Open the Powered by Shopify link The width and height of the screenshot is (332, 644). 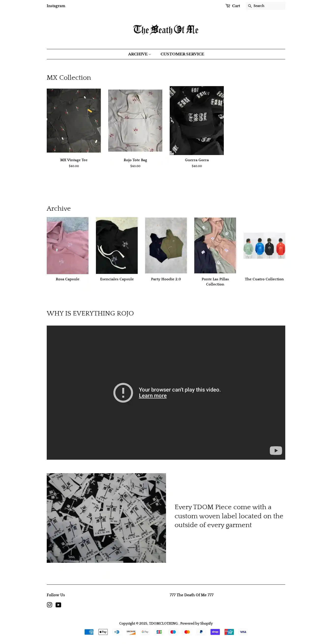pyautogui.click(x=196, y=623)
